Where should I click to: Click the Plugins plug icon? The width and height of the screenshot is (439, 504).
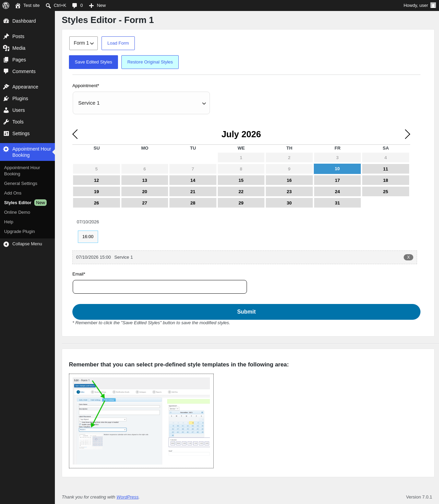pos(6,98)
